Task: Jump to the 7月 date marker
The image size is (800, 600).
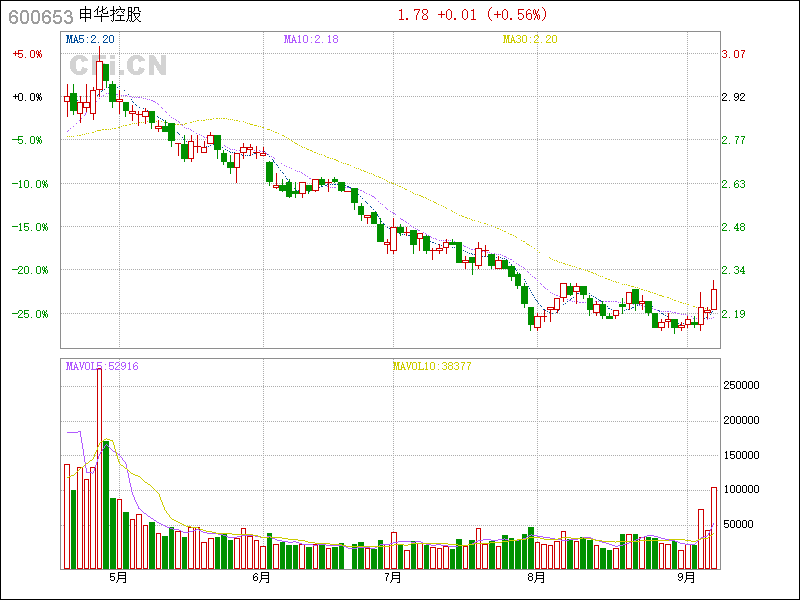Action: [x=393, y=578]
